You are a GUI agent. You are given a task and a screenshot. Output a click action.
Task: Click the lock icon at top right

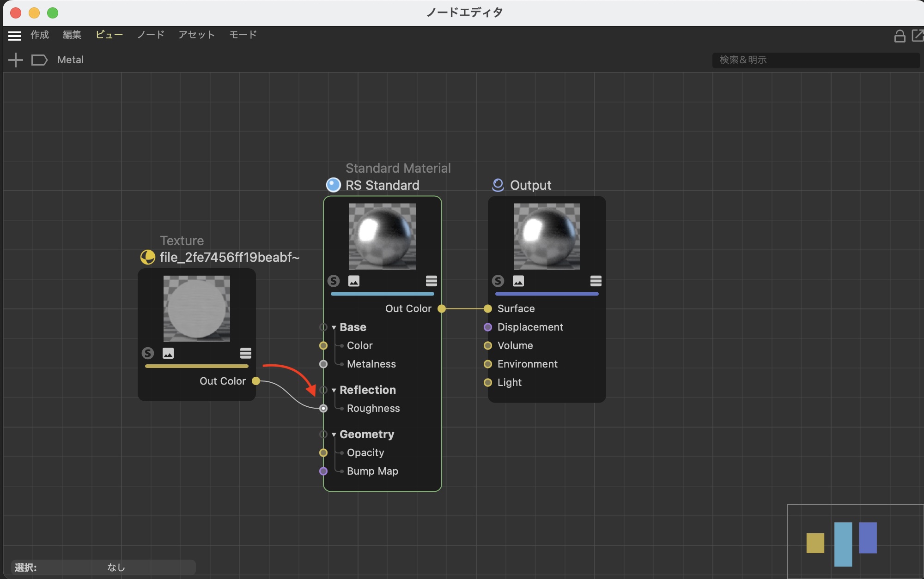point(900,36)
